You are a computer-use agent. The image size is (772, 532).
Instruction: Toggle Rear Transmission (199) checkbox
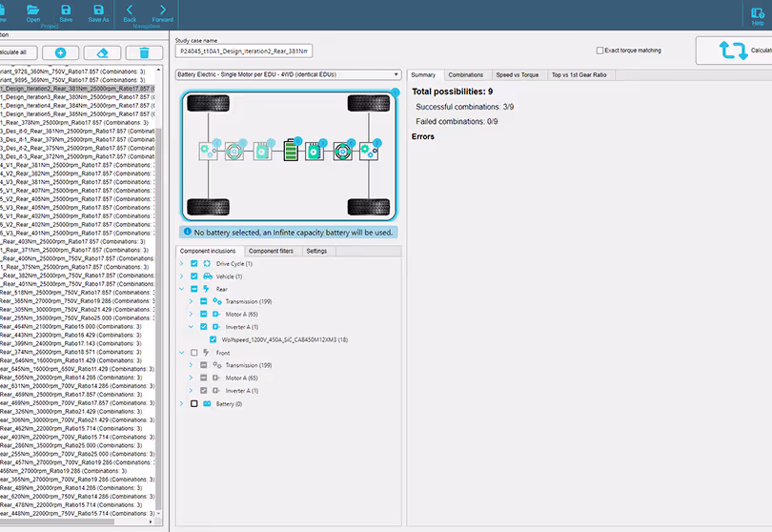[x=203, y=301]
